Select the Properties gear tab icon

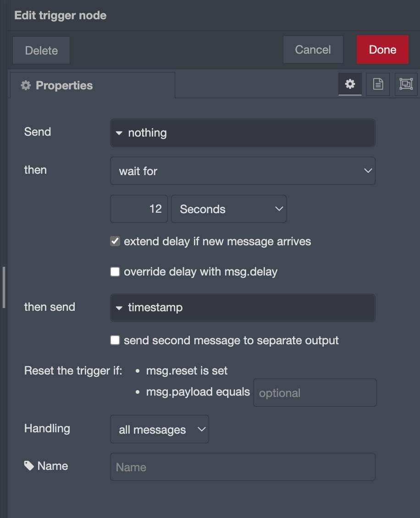[350, 84]
